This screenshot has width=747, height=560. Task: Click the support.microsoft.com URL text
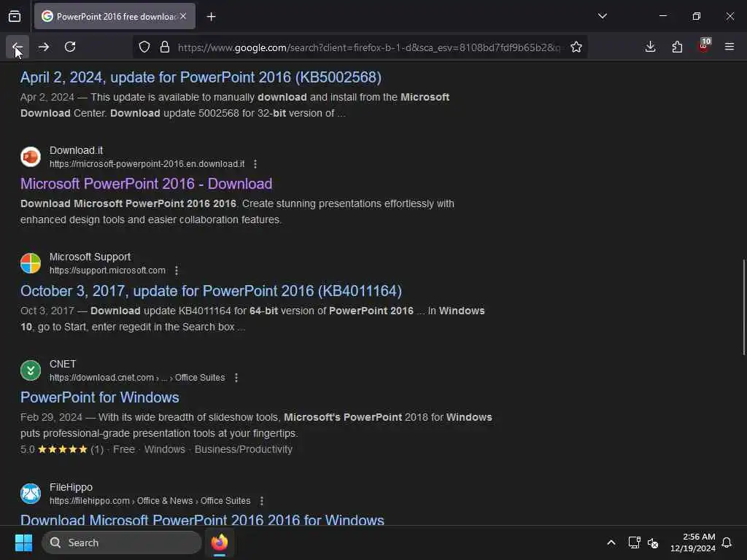108,271
